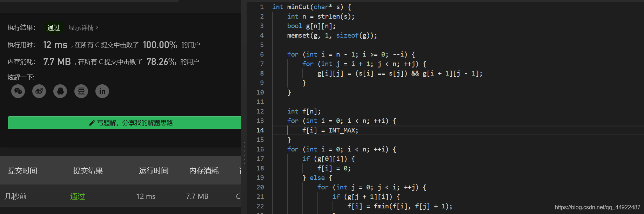Screen dimensions: 644x214
Task: Share result via LinkedIn icon
Action: 102,91
